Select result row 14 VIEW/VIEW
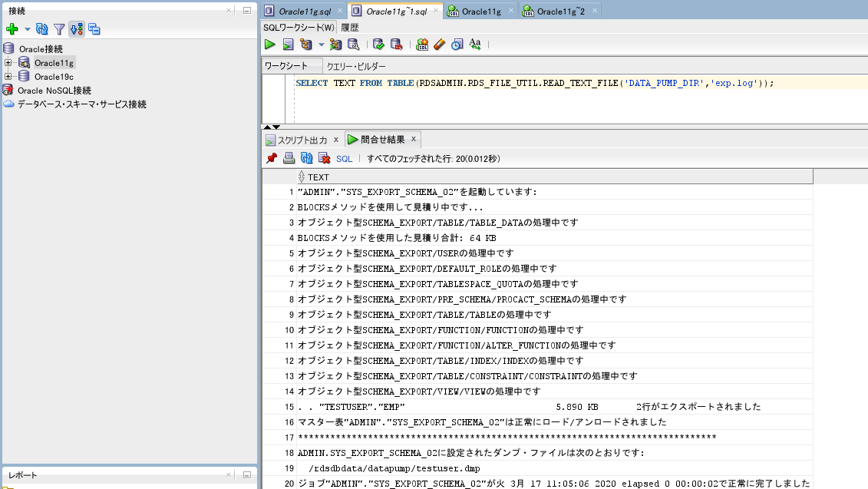This screenshot has width=868, height=489. [555, 392]
